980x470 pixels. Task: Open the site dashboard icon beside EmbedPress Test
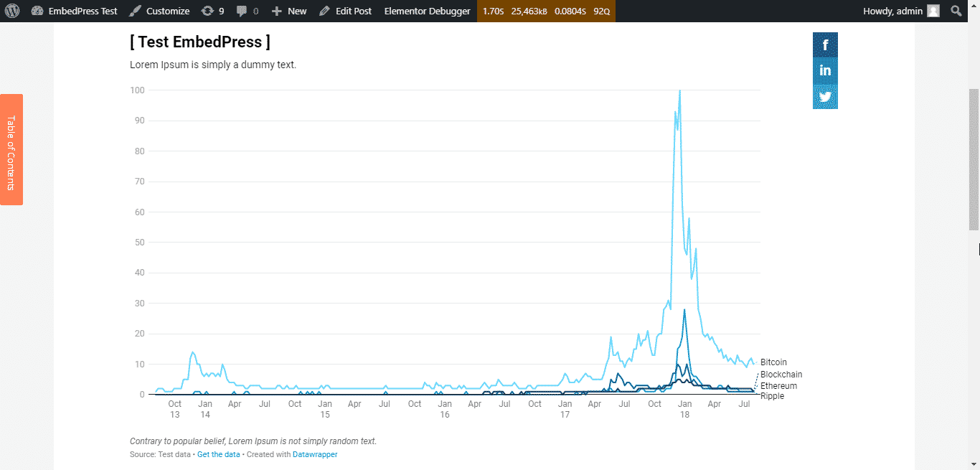tap(37, 11)
